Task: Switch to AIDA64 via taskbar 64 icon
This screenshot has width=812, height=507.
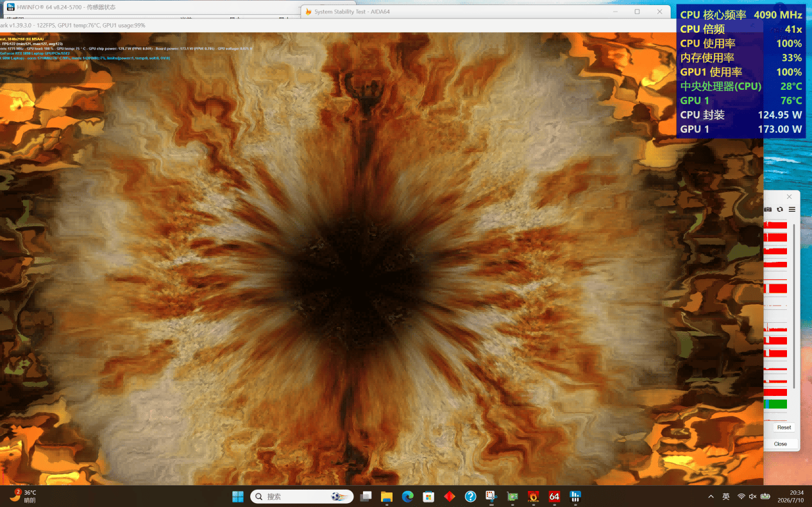Action: click(x=554, y=496)
